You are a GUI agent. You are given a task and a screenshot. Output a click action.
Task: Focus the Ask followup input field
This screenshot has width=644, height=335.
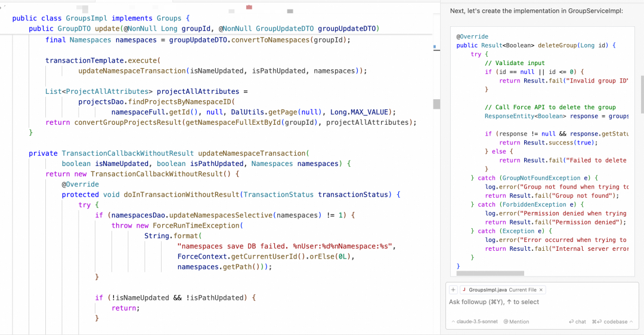coord(537,302)
